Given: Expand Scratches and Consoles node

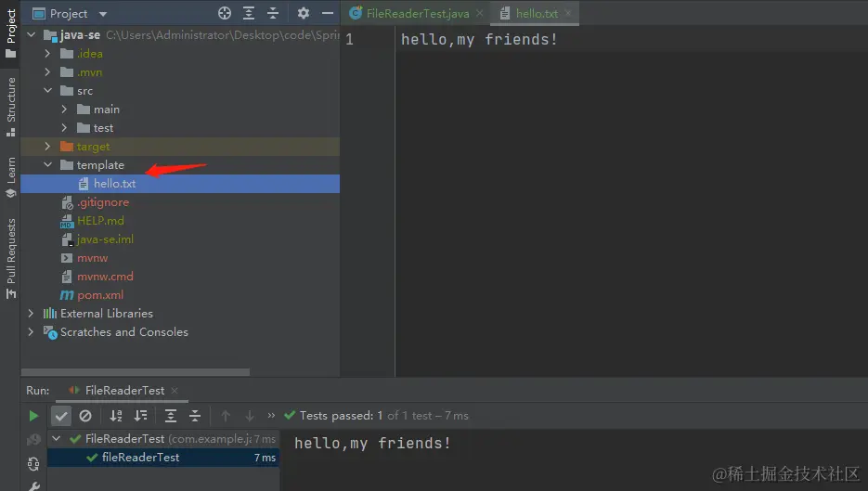Looking at the screenshot, I should [x=31, y=331].
